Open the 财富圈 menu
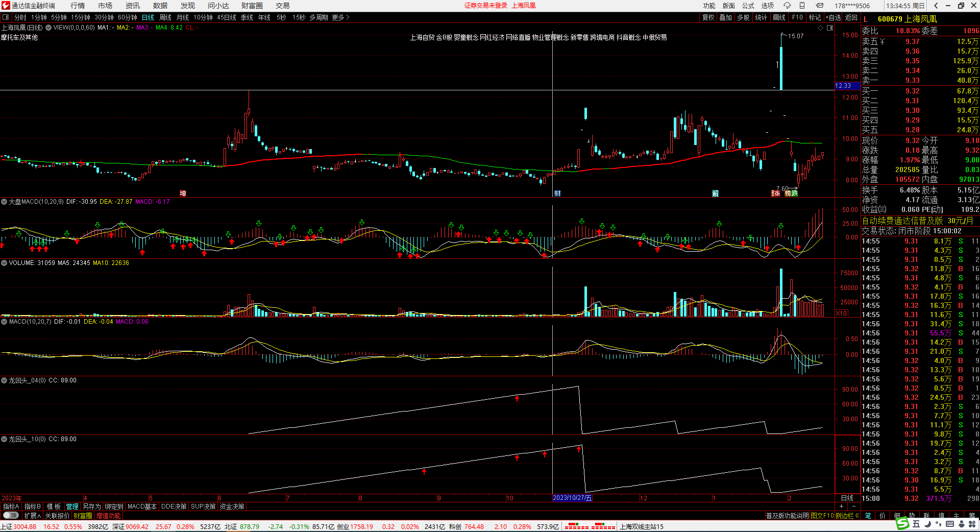The width and height of the screenshot is (980, 532). coord(252,6)
